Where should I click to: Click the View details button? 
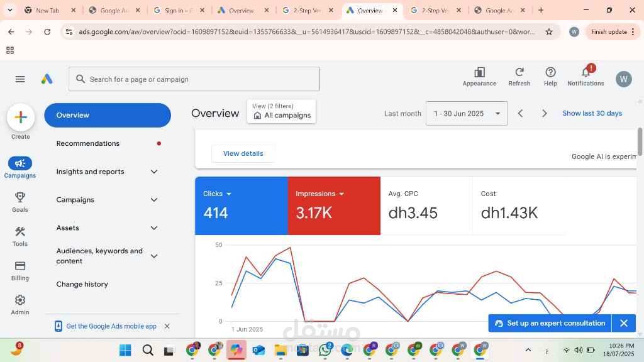coord(243,153)
